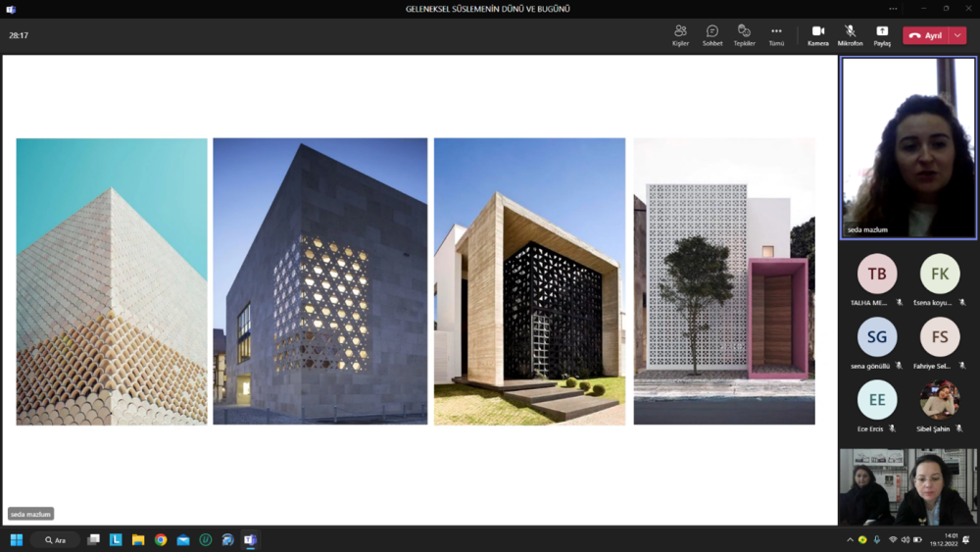Screen dimensions: 980x552
Task: Open the Tümü more options menu
Action: (776, 35)
